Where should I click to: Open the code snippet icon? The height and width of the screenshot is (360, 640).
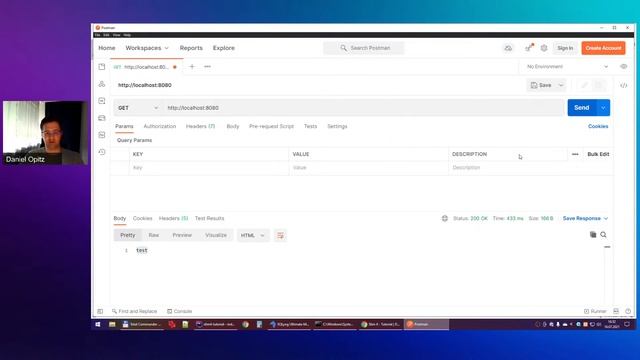[x=624, y=85]
